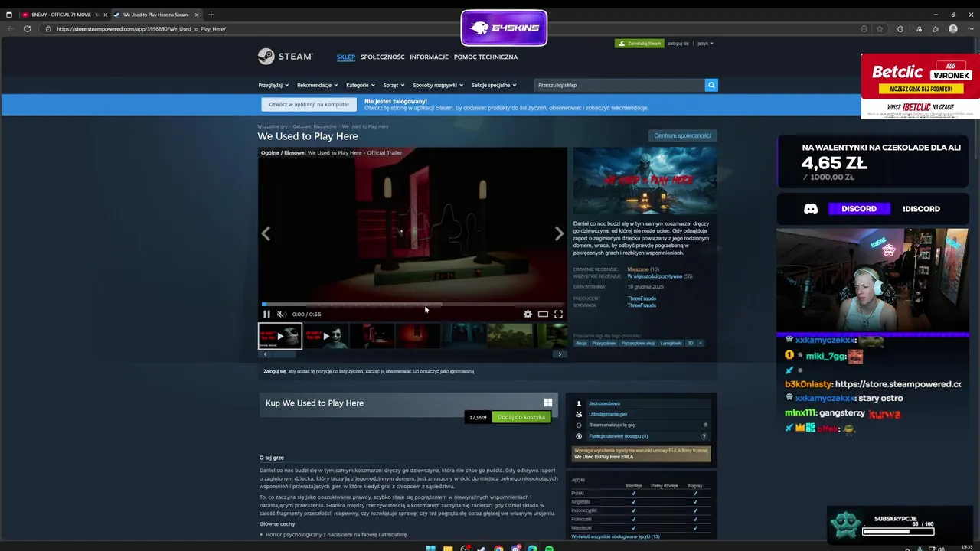
Task: Seek on the trailer progress bar
Action: click(413, 304)
